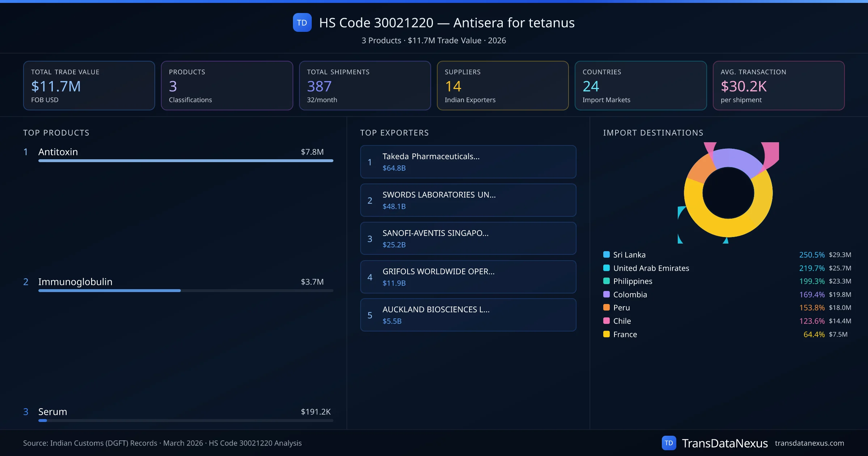This screenshot has width=868, height=456.
Task: Click the yellow donut chart segment
Action: (728, 229)
